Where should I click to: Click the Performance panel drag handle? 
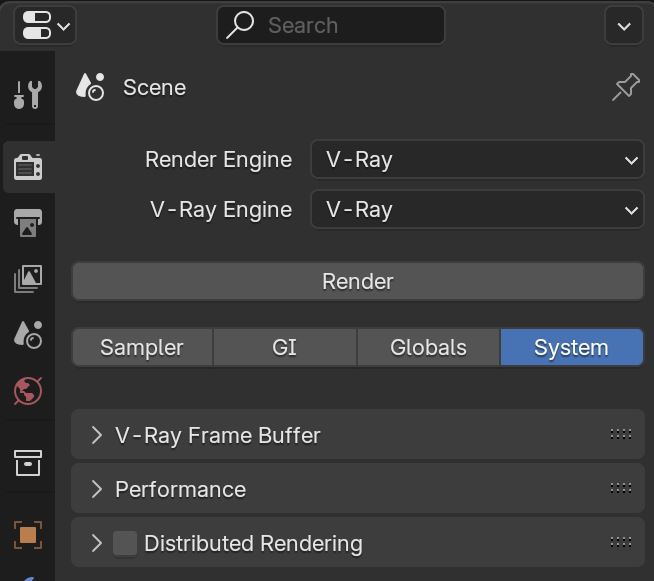(621, 488)
